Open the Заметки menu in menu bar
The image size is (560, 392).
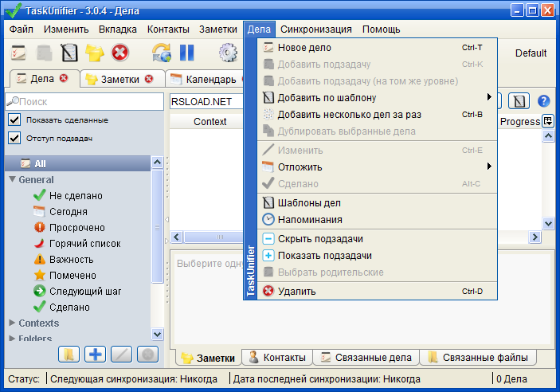click(x=217, y=29)
